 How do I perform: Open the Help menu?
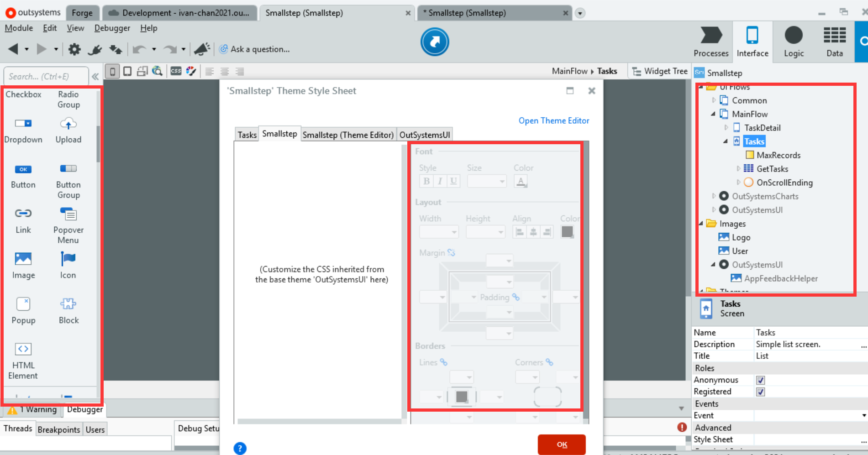point(149,28)
